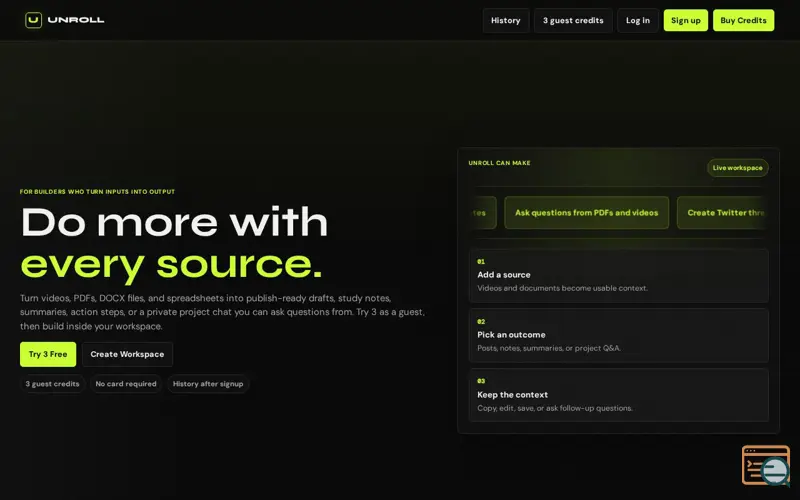Click the Turn videos, PDFs, DOCX files description paragraph
Image resolution: width=800 pixels, height=500 pixels.
click(x=222, y=312)
